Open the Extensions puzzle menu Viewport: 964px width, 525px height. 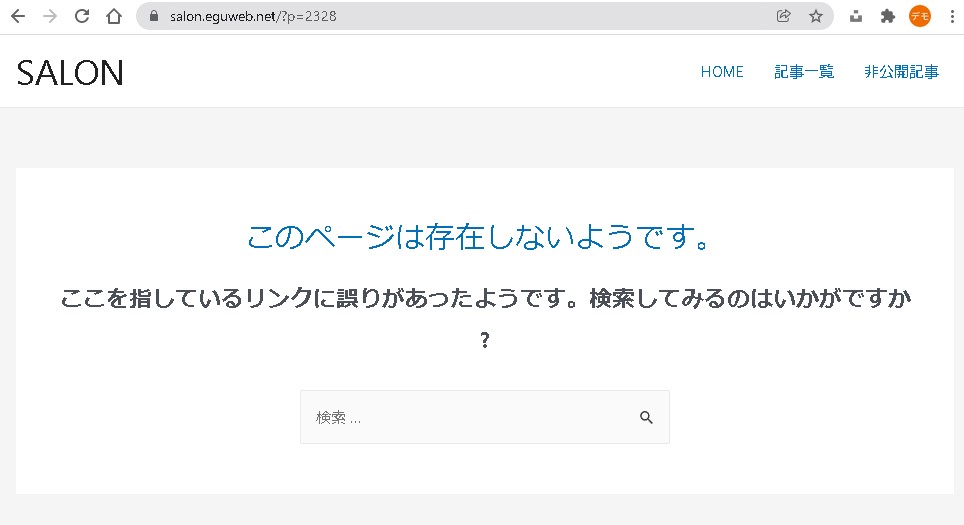tap(887, 16)
